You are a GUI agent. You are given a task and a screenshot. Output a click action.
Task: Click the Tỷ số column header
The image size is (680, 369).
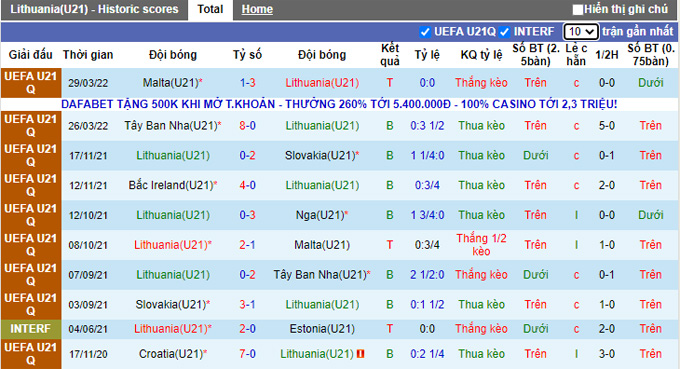click(x=248, y=55)
